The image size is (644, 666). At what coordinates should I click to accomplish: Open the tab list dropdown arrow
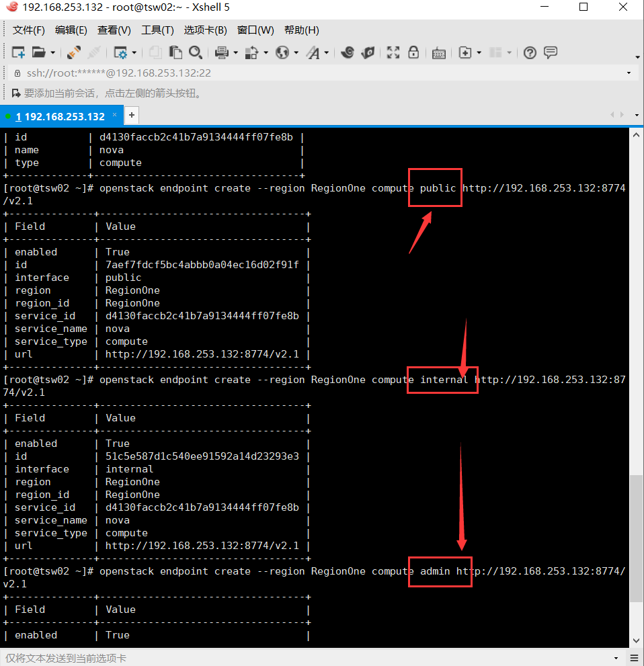point(637,115)
